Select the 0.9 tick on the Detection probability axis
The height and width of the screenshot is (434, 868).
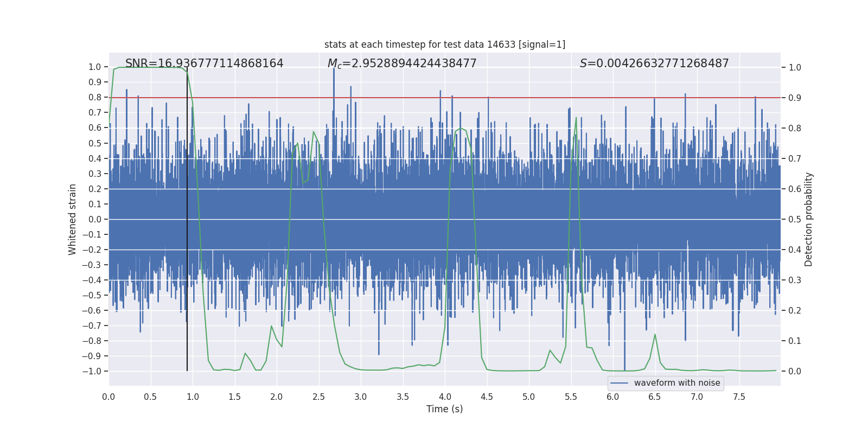point(795,98)
